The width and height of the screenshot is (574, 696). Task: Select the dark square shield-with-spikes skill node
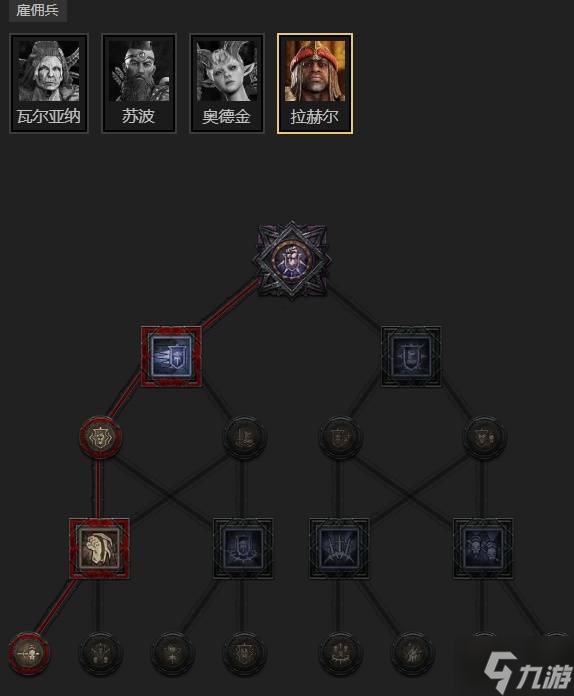tap(243, 549)
